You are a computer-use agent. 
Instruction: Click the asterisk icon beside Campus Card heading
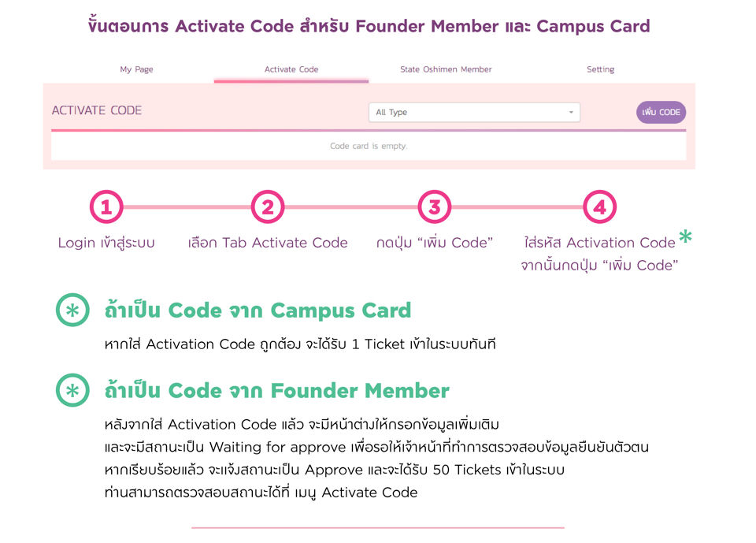[72, 311]
